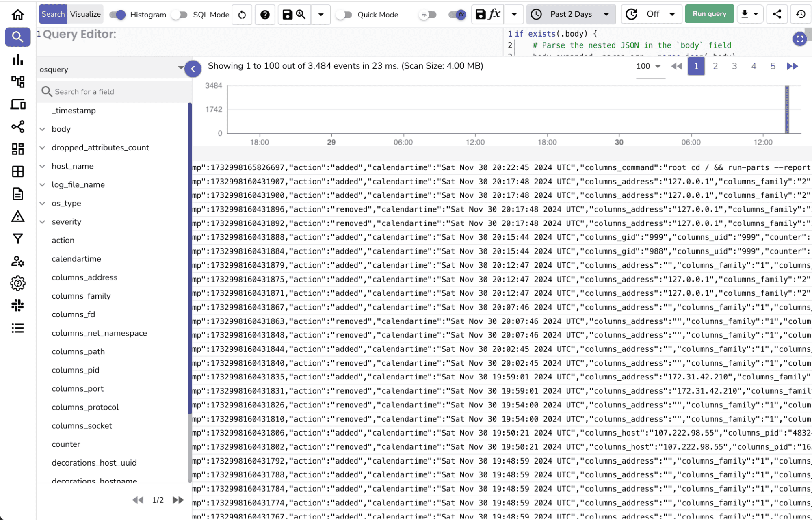Select the columns_protocol field
This screenshot has width=812, height=520.
pos(85,407)
